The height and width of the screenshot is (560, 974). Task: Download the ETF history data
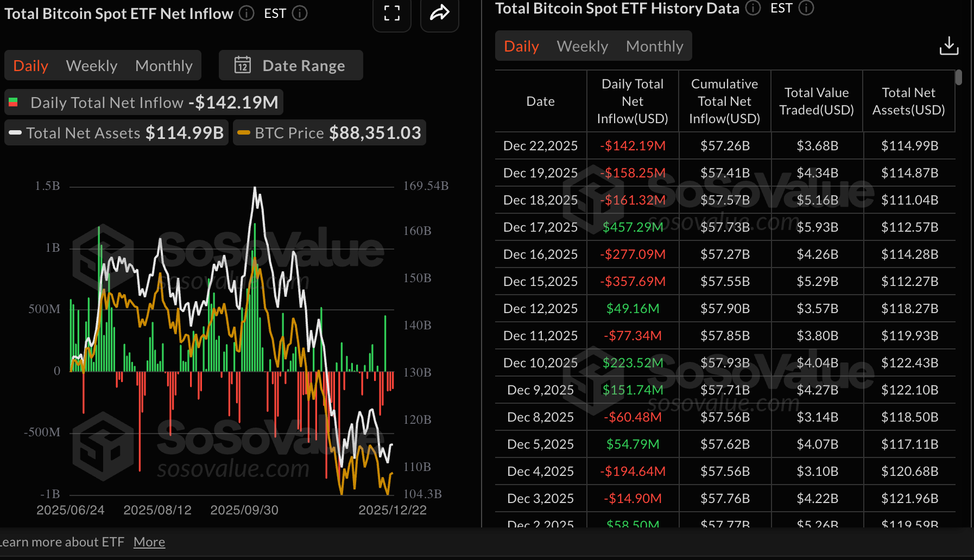(949, 46)
